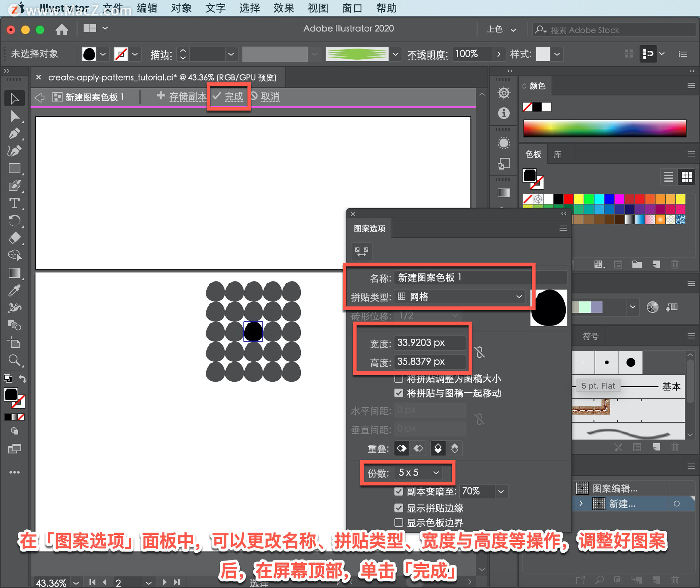Screen dimensions: 700x588
Task: Switch to the 库 tab
Action: tap(557, 154)
